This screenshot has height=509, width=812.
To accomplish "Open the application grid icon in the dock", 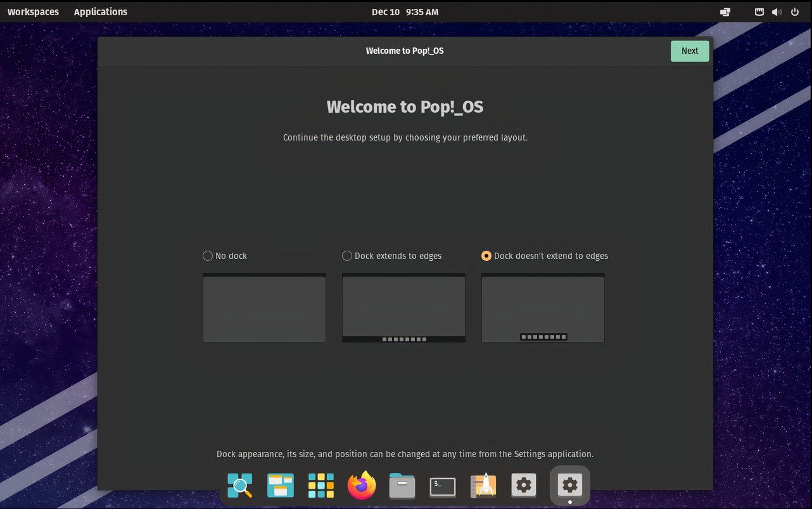I will tap(320, 486).
